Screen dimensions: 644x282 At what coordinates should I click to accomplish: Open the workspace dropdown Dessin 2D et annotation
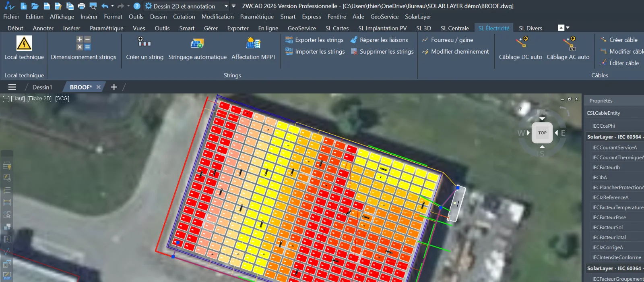pyautogui.click(x=187, y=6)
